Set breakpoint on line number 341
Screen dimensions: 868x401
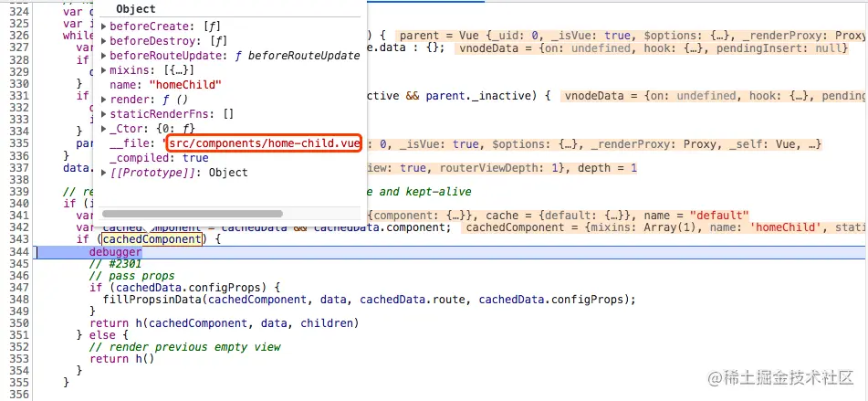(19, 215)
